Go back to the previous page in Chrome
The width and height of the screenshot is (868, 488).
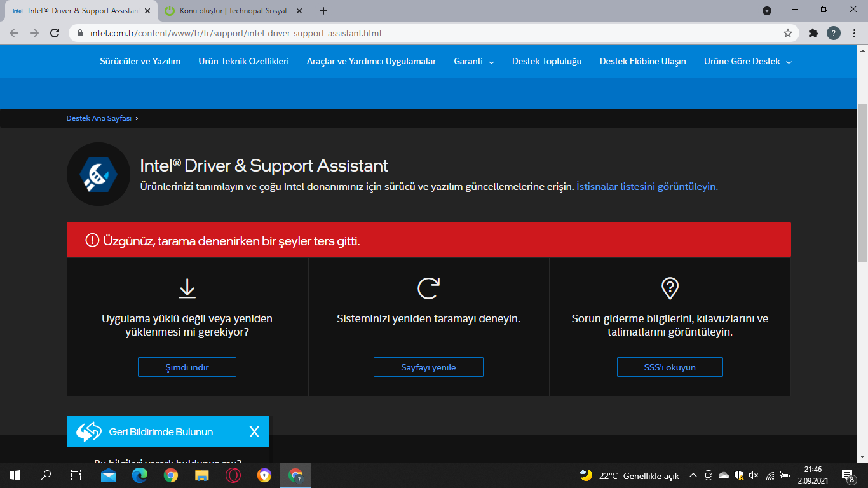(x=14, y=33)
